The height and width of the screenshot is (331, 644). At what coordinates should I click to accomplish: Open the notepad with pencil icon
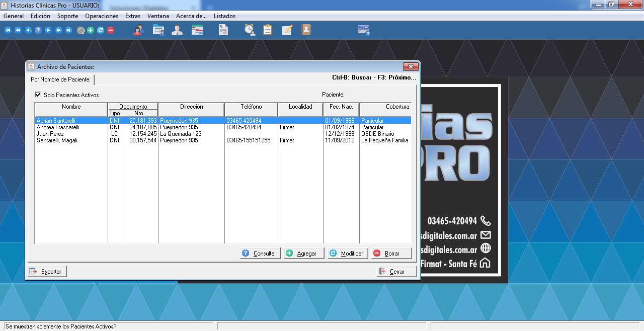287,30
